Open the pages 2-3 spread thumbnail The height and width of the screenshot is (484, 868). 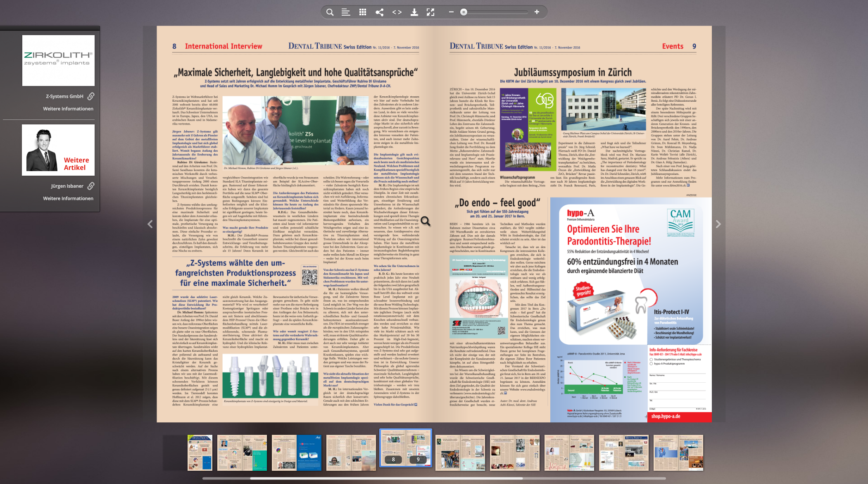click(242, 453)
